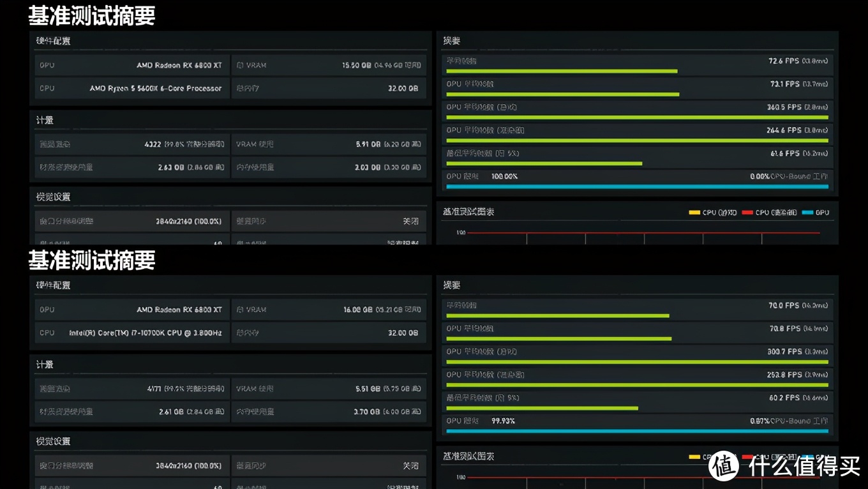Click the 60.2 FPS minimum frame rate value
The width and height of the screenshot is (868, 489).
[x=785, y=397]
